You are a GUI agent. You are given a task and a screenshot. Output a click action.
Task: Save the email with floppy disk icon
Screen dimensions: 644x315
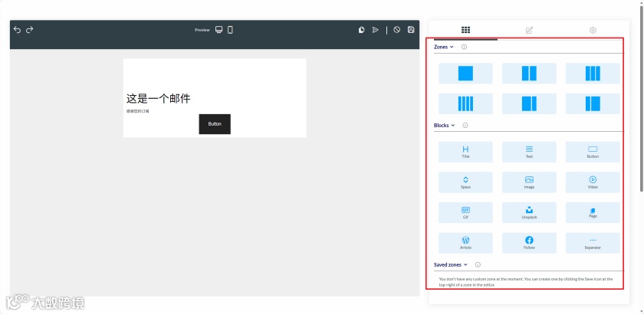(x=411, y=30)
